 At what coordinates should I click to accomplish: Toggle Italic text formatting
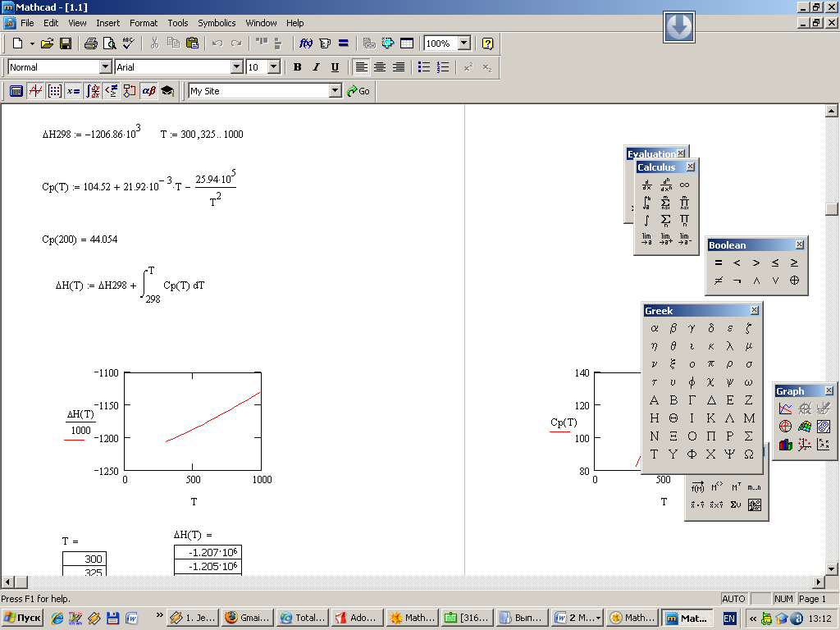coord(316,67)
